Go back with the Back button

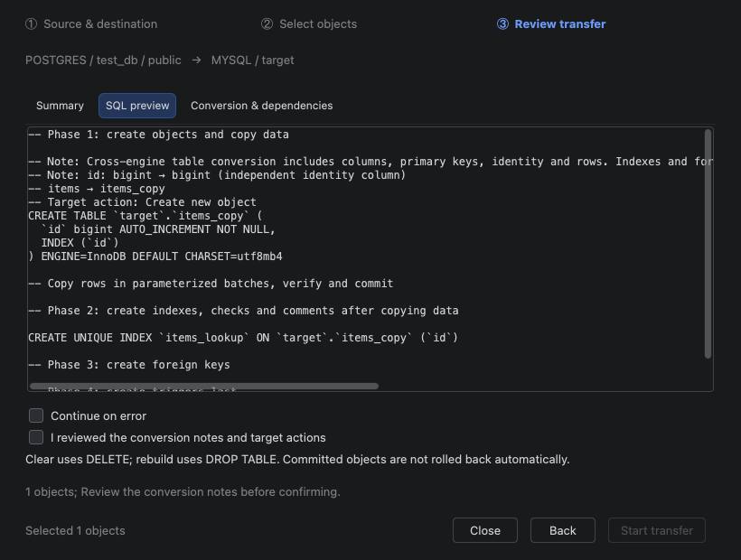click(x=563, y=530)
